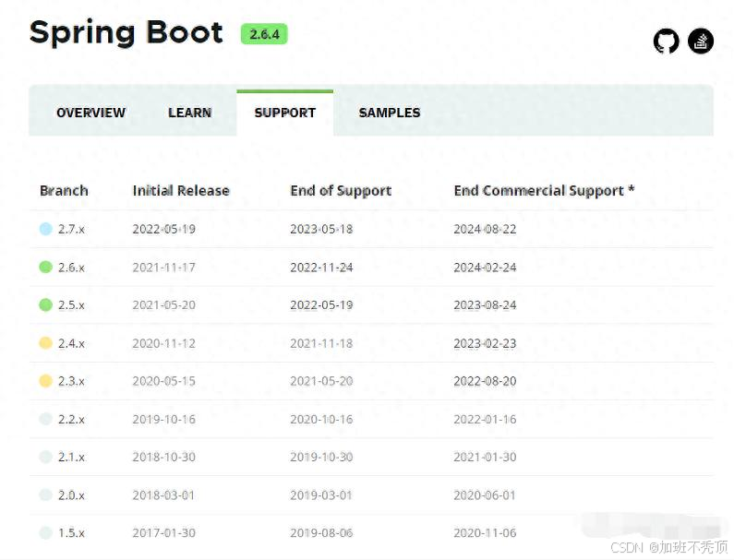The width and height of the screenshot is (734, 560).
Task: Click initial release date 2018-03-01
Action: click(163, 495)
